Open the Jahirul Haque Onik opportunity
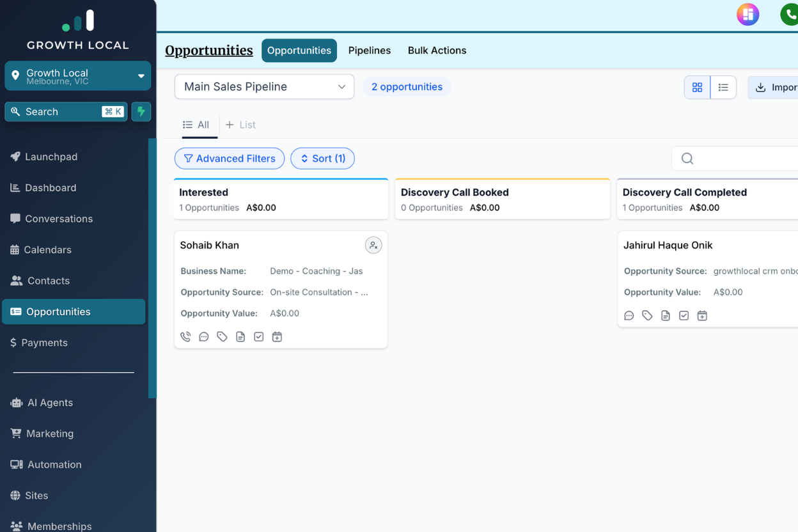 pyautogui.click(x=668, y=245)
